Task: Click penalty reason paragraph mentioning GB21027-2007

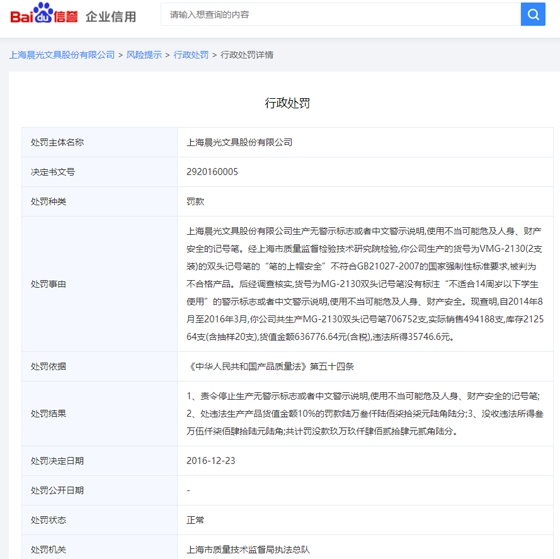Action: (365, 284)
